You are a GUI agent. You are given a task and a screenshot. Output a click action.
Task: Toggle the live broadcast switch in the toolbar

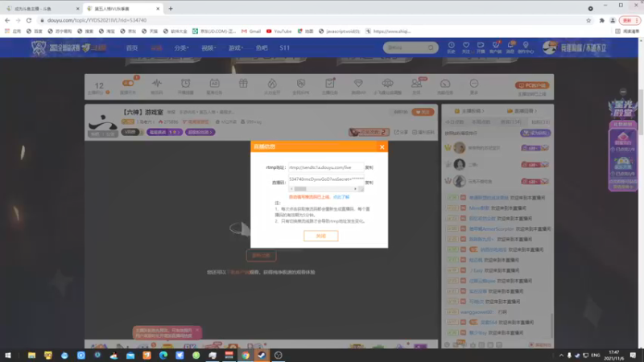pos(128,84)
